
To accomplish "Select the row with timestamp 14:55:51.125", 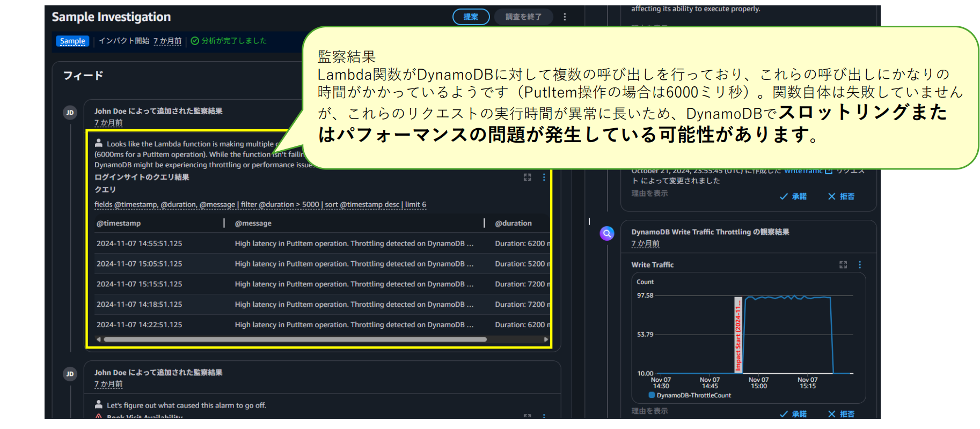I will (322, 243).
